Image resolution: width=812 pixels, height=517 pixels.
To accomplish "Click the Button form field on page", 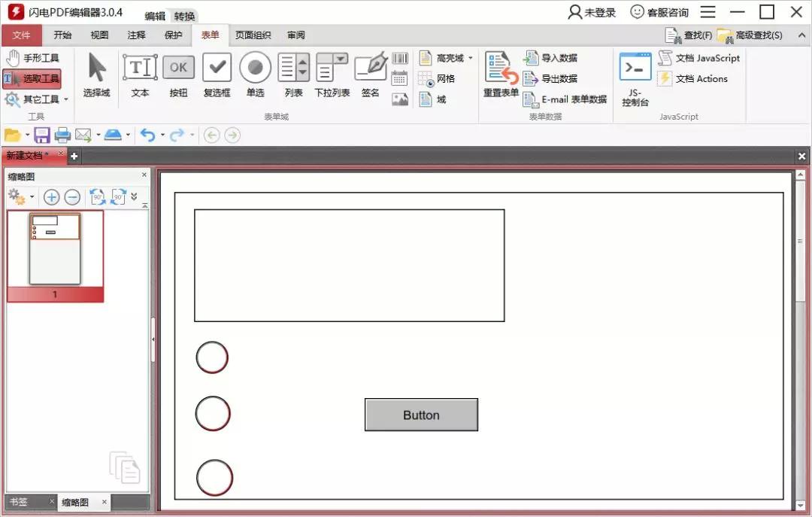I will click(x=421, y=415).
